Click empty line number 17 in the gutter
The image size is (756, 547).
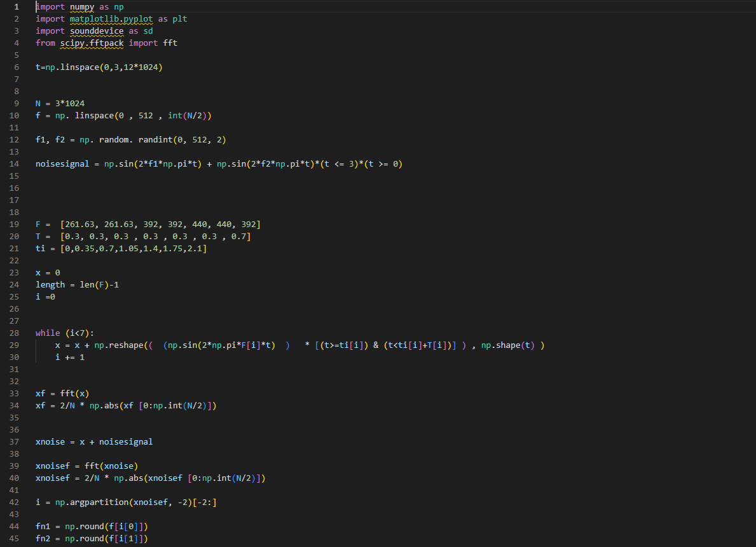tap(14, 200)
